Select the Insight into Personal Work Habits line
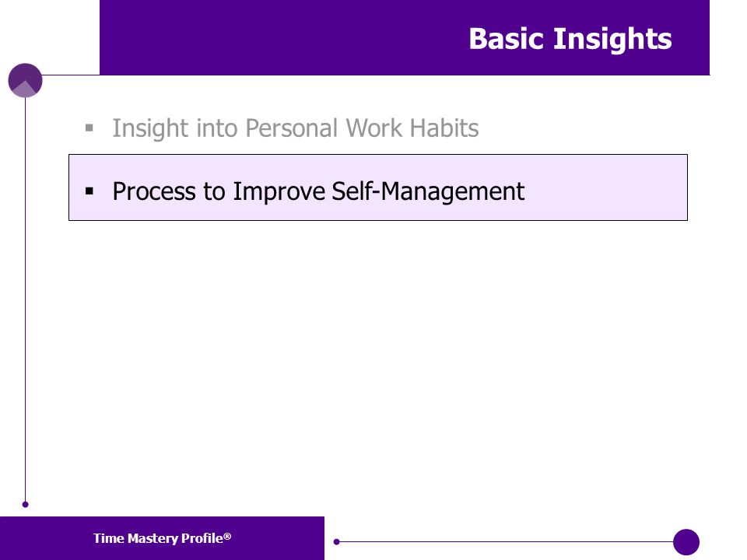The image size is (747, 560). coord(296,128)
